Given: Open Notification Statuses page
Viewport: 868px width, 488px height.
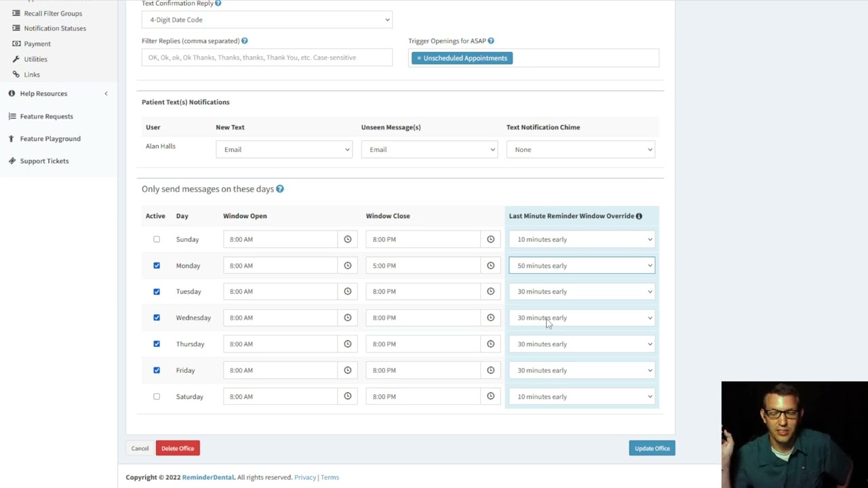Looking at the screenshot, I should 55,28.
